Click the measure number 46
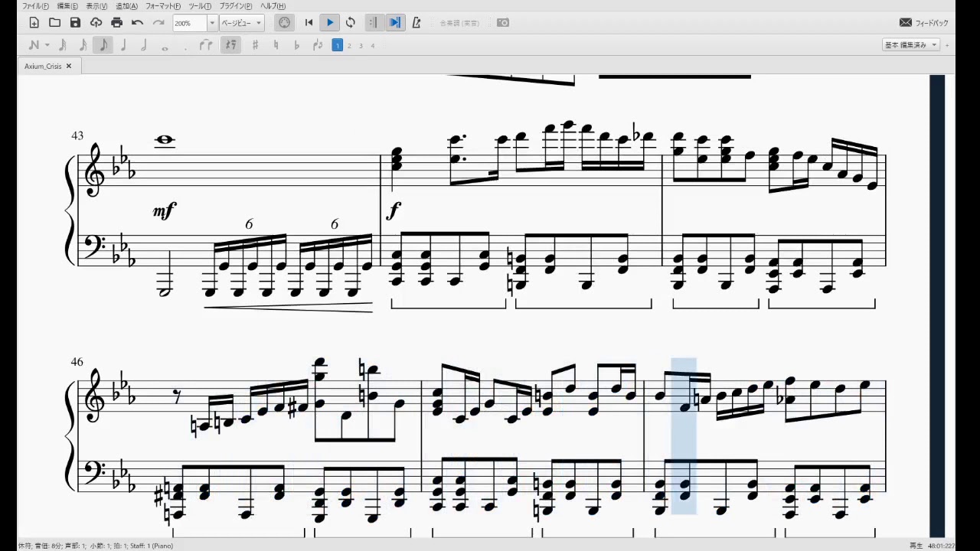980x551 pixels. [x=77, y=361]
